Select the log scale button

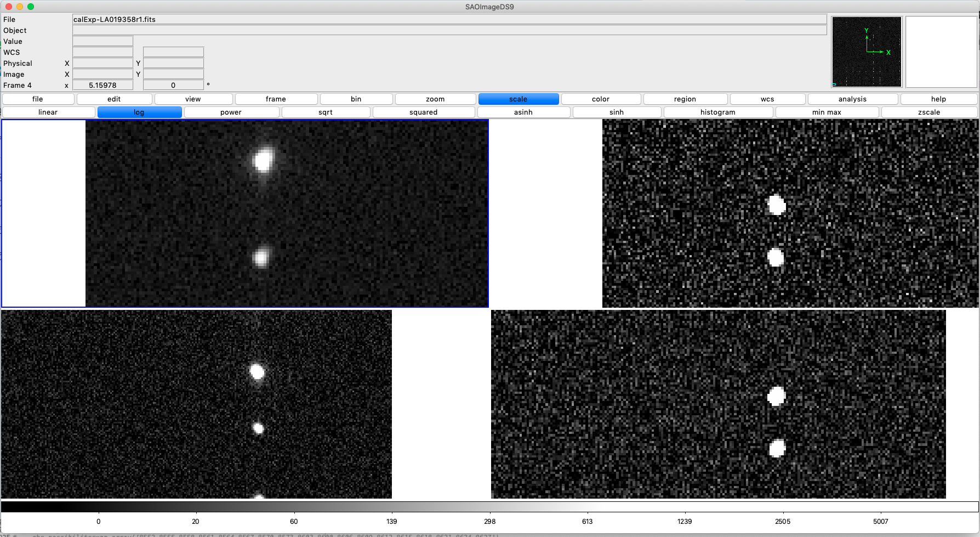coord(139,112)
